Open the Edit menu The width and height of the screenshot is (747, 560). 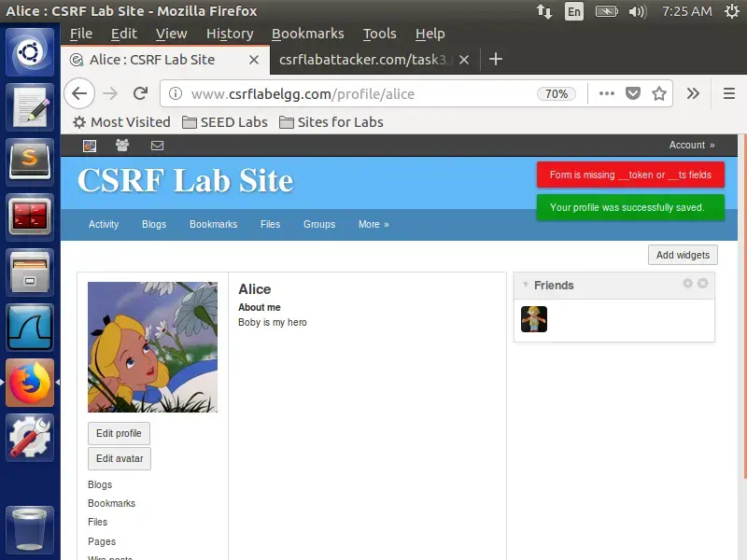124,34
